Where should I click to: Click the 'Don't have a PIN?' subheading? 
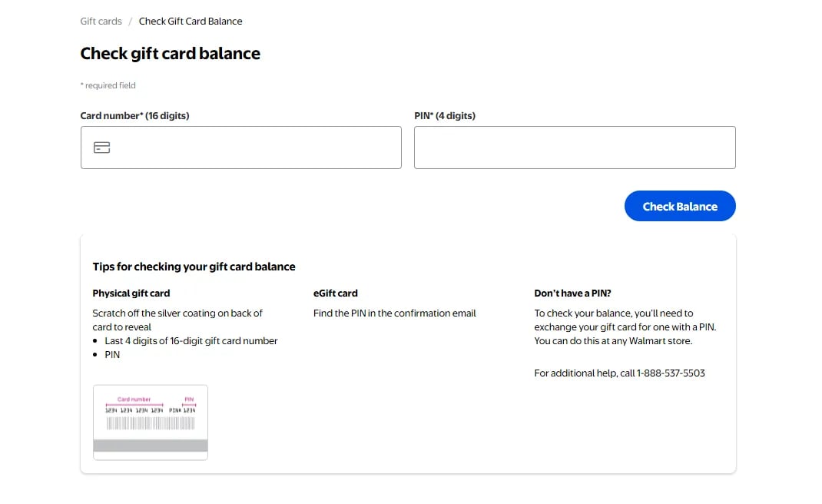tap(572, 293)
